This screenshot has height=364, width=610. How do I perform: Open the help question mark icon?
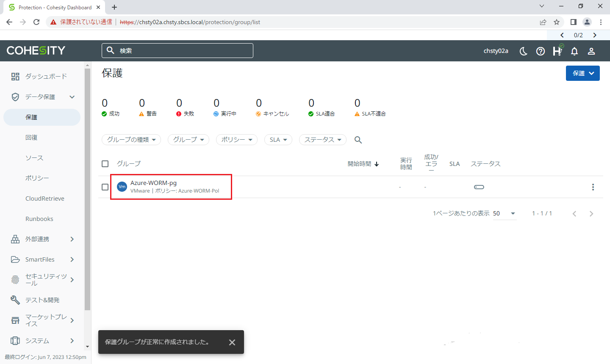[x=541, y=51]
